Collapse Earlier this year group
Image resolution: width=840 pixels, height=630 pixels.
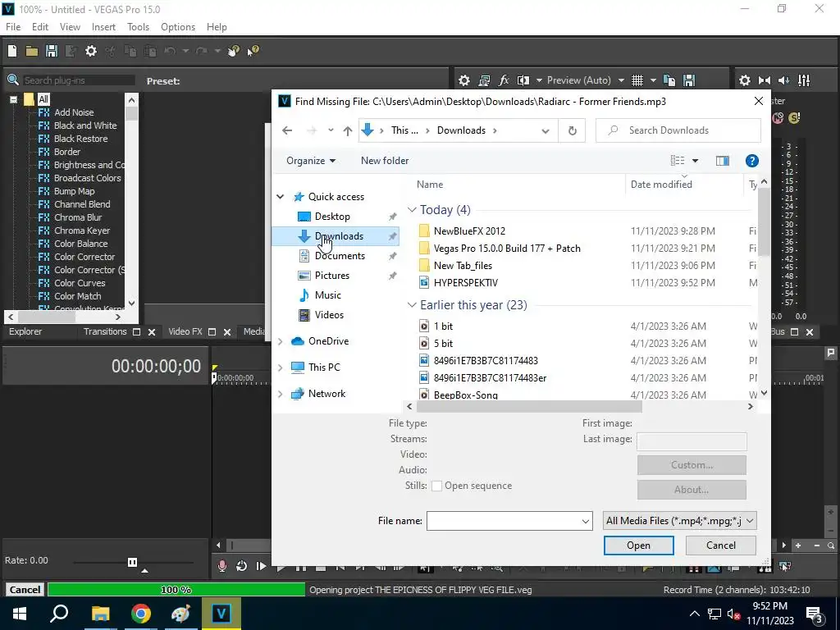(412, 305)
